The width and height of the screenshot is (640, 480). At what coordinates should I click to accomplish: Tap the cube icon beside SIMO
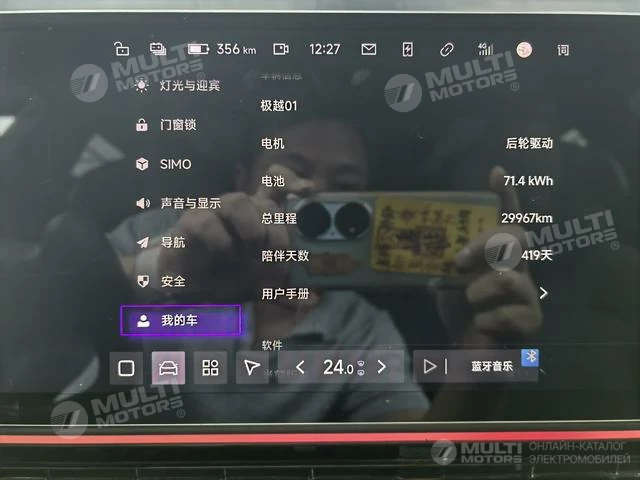(x=142, y=164)
